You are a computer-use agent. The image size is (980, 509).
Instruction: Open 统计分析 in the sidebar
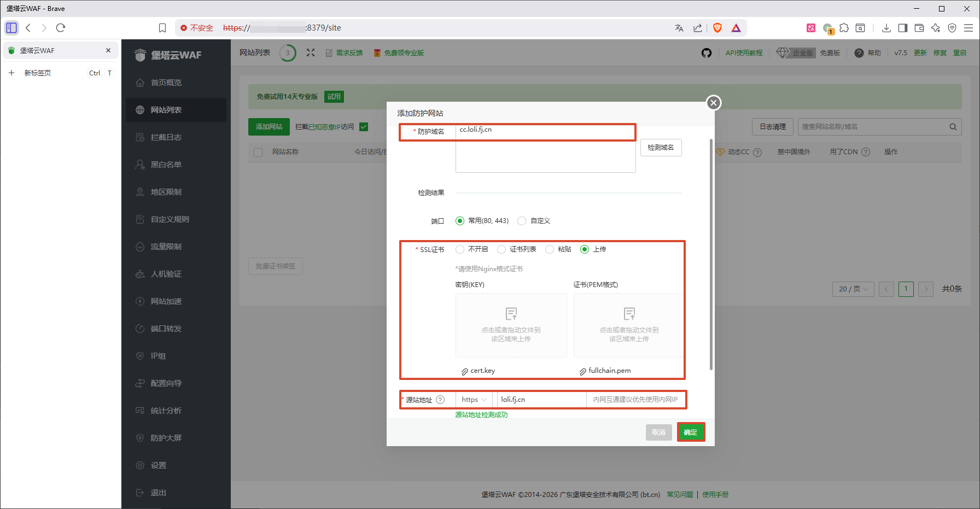pos(176,411)
